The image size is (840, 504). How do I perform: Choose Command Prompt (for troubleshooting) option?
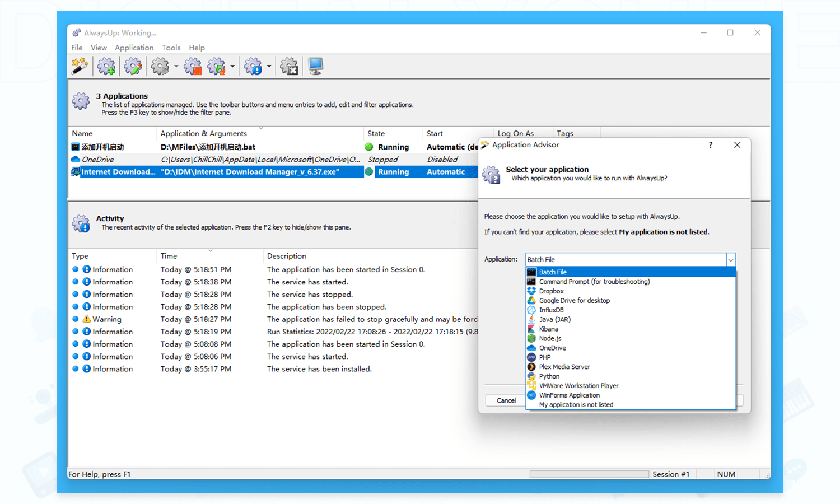pyautogui.click(x=631, y=282)
